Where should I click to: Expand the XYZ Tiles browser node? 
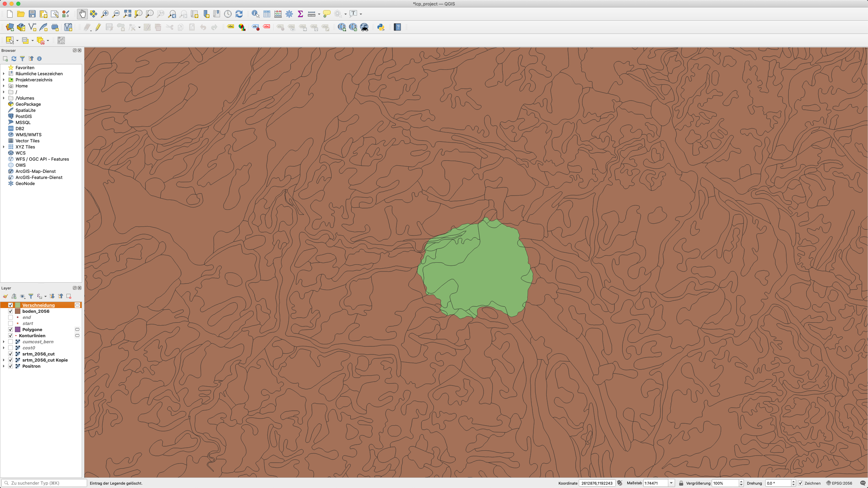[x=4, y=147]
